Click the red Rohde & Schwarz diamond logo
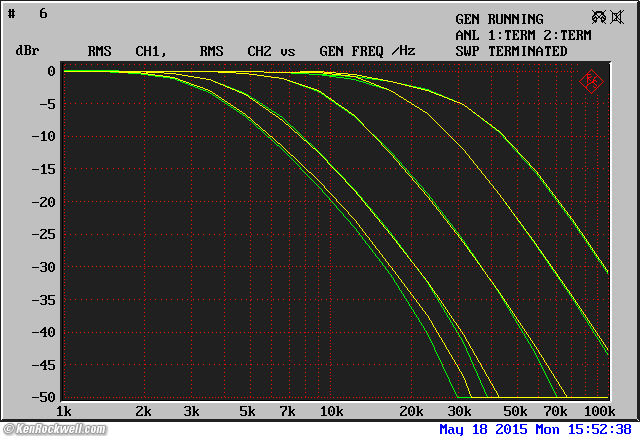This screenshot has width=640, height=436. [x=591, y=82]
